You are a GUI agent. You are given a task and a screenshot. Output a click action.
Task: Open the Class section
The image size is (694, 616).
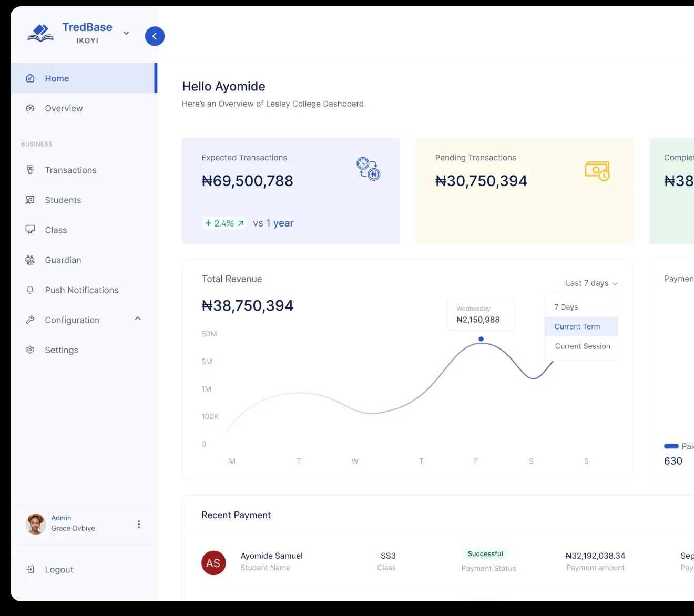click(x=56, y=230)
